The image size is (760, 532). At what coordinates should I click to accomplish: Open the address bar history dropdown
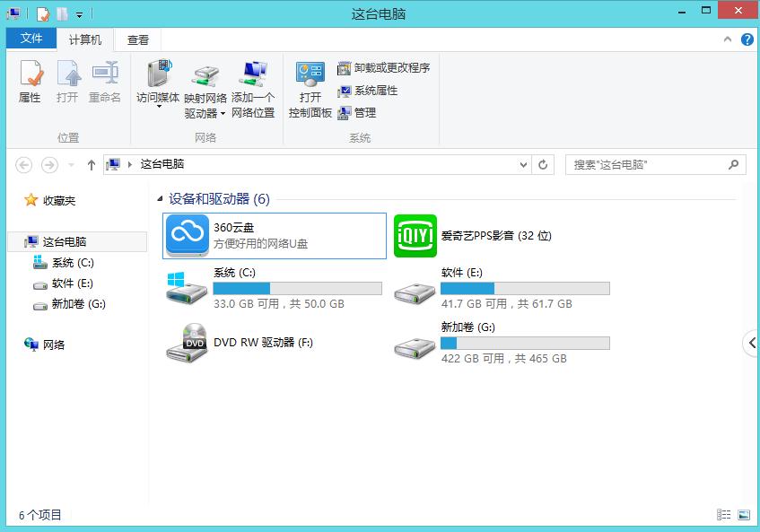(x=522, y=164)
